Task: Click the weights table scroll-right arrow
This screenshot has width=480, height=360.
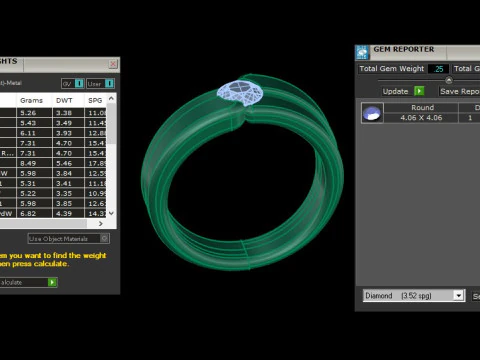Action: pyautogui.click(x=101, y=224)
